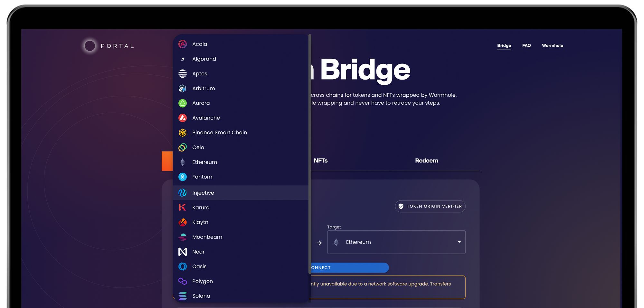Image resolution: width=644 pixels, height=308 pixels.
Task: Click the Solana logo icon
Action: coord(183,296)
